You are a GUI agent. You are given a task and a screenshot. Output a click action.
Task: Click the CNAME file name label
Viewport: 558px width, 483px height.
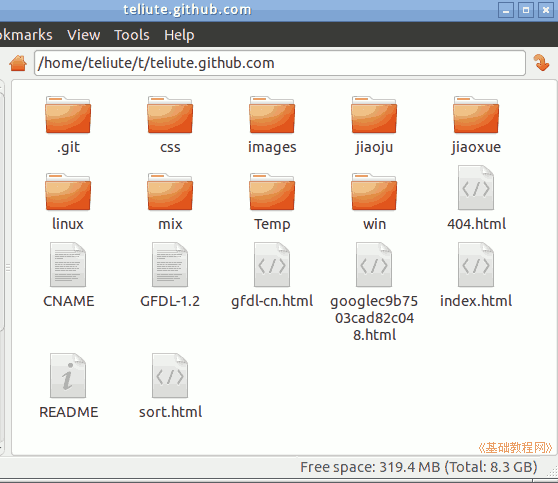click(x=68, y=301)
